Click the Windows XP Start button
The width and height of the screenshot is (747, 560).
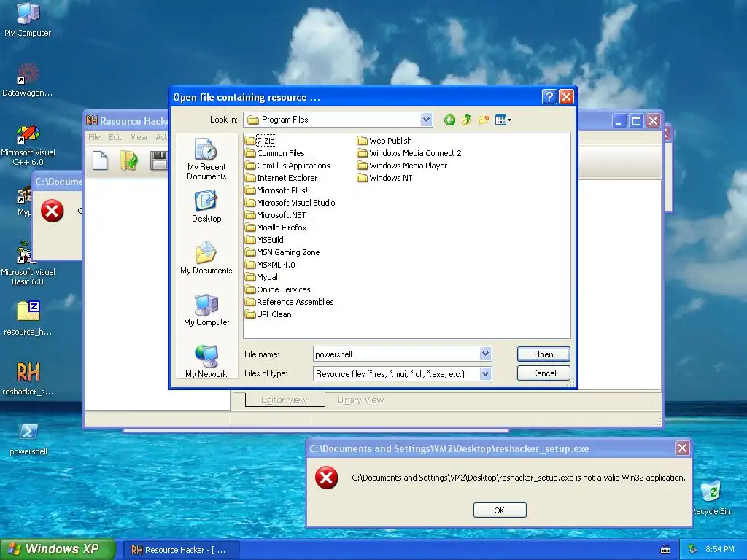pyautogui.click(x=58, y=549)
